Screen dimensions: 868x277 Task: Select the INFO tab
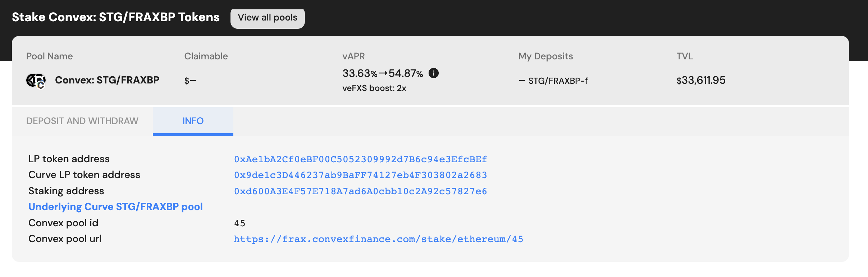(x=193, y=121)
